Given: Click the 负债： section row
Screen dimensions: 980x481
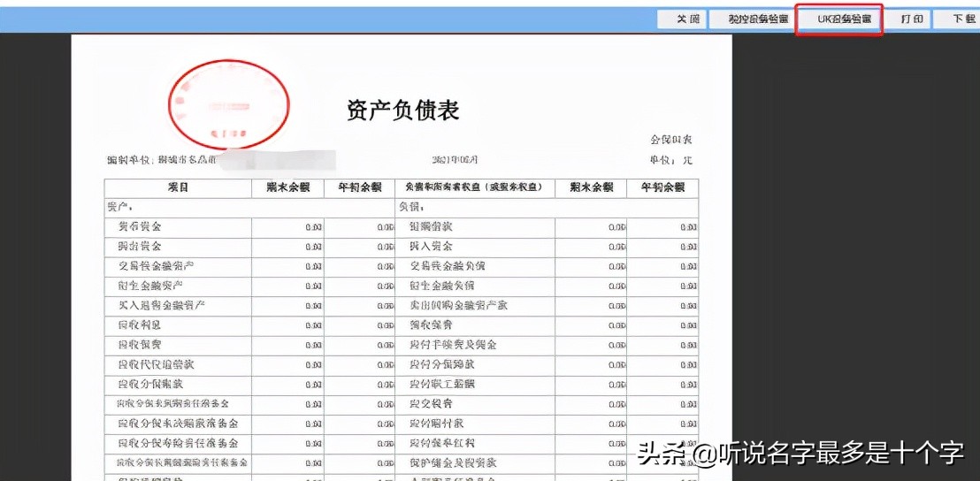Looking at the screenshot, I should (547, 207).
